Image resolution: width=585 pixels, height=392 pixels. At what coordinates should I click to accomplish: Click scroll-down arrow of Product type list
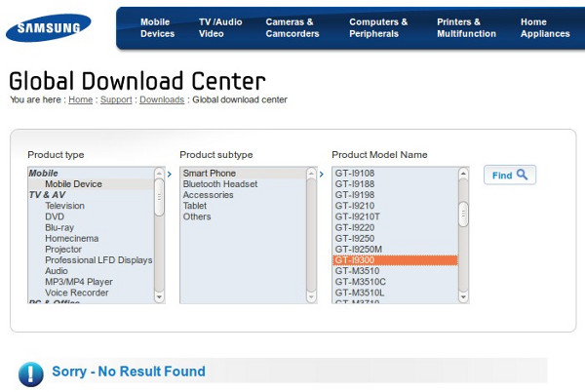[159, 296]
